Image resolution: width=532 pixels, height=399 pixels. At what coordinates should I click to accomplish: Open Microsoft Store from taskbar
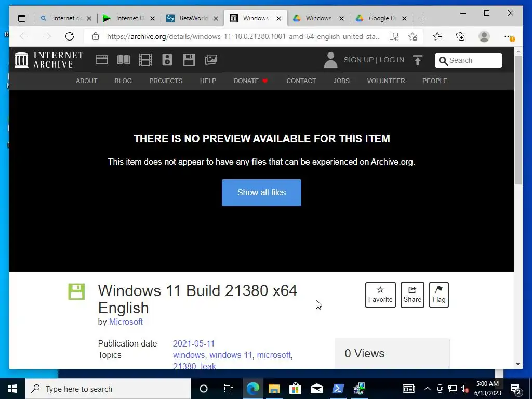(x=296, y=389)
